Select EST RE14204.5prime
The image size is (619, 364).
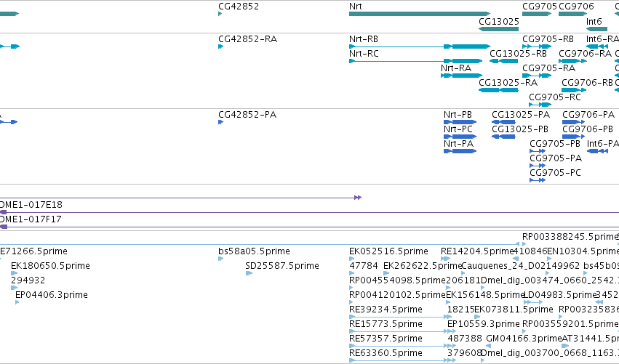click(x=477, y=251)
